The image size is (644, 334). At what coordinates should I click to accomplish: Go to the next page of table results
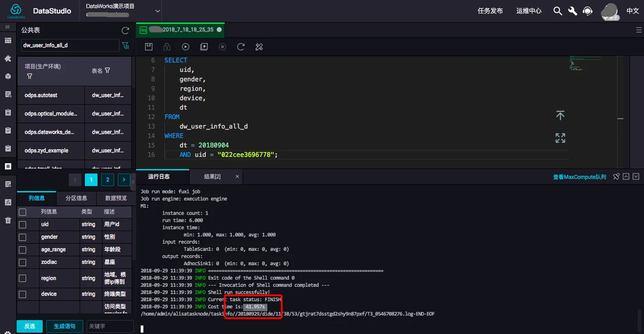point(124,180)
